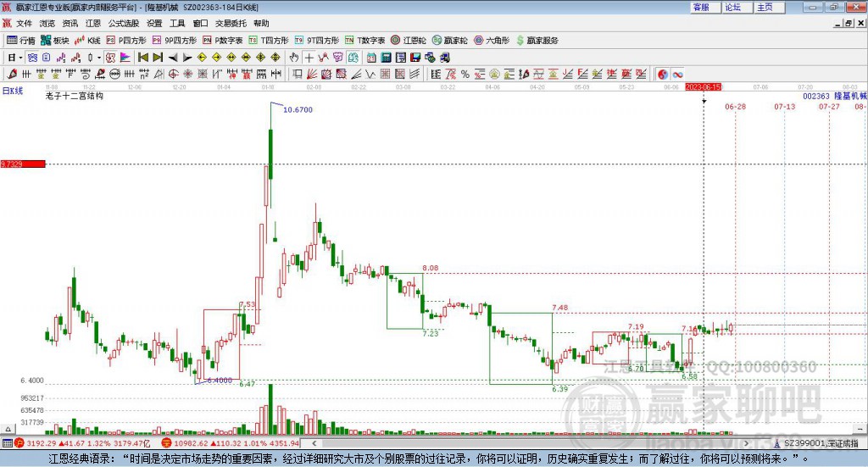The width and height of the screenshot is (868, 467).
Task: Open the 江恩 menu
Action: 93,23
